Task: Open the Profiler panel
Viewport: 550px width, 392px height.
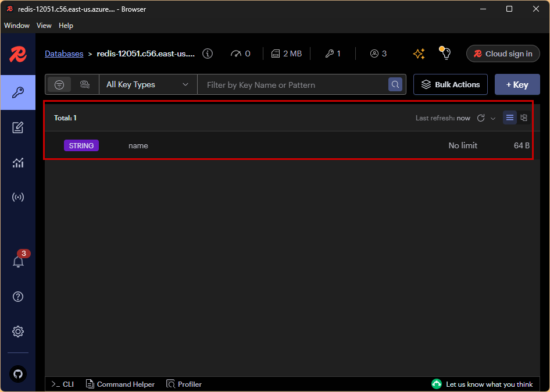Action: coord(184,384)
